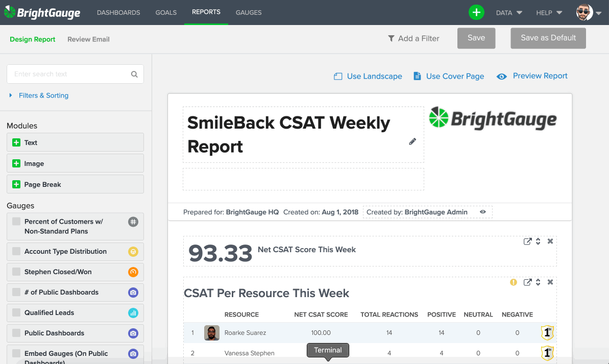Screen dimensions: 609x364
Task: Open CSAT Per Resource gauge in new window
Action: click(x=527, y=282)
